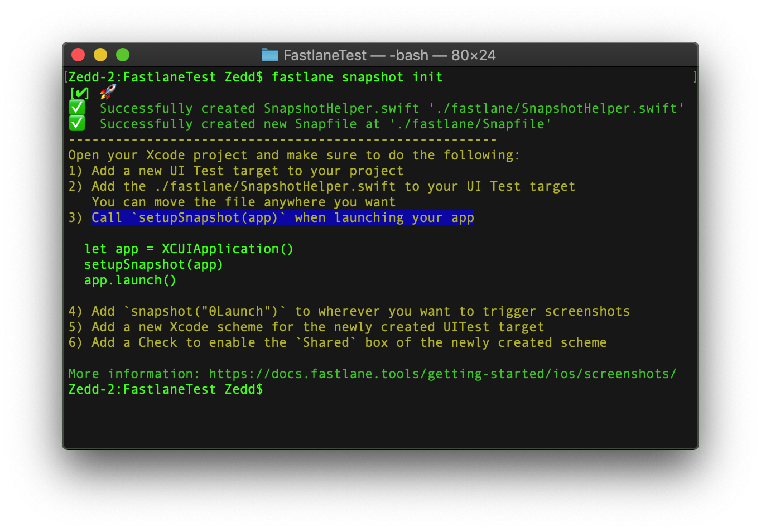Click the command 'fastlane snapshot init'
The height and width of the screenshot is (532, 761).
[x=357, y=77]
